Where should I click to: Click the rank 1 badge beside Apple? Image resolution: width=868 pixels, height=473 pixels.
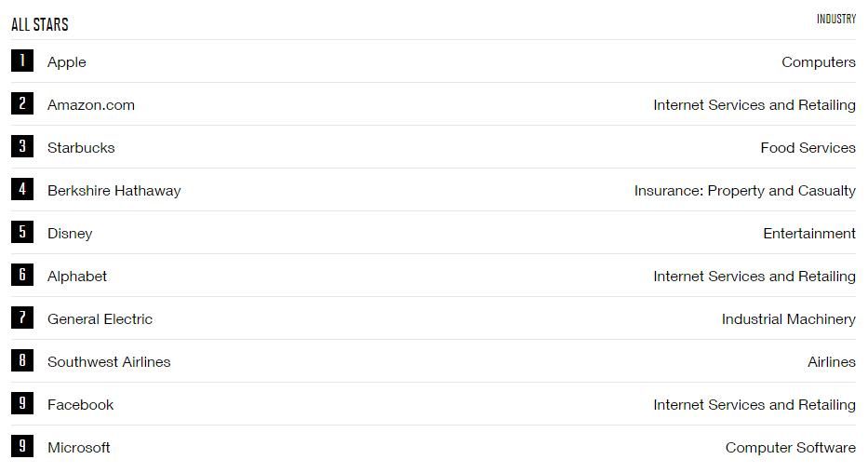pyautogui.click(x=22, y=61)
